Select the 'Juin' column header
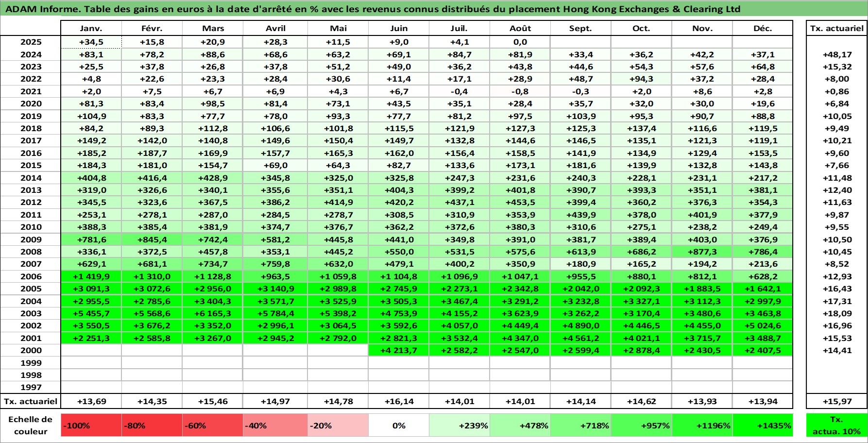The image size is (868, 443). click(x=399, y=28)
